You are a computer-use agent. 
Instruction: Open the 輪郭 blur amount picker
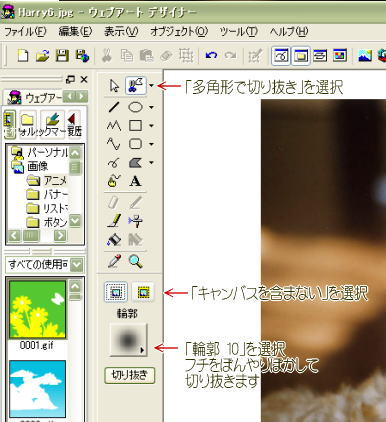[x=128, y=340]
